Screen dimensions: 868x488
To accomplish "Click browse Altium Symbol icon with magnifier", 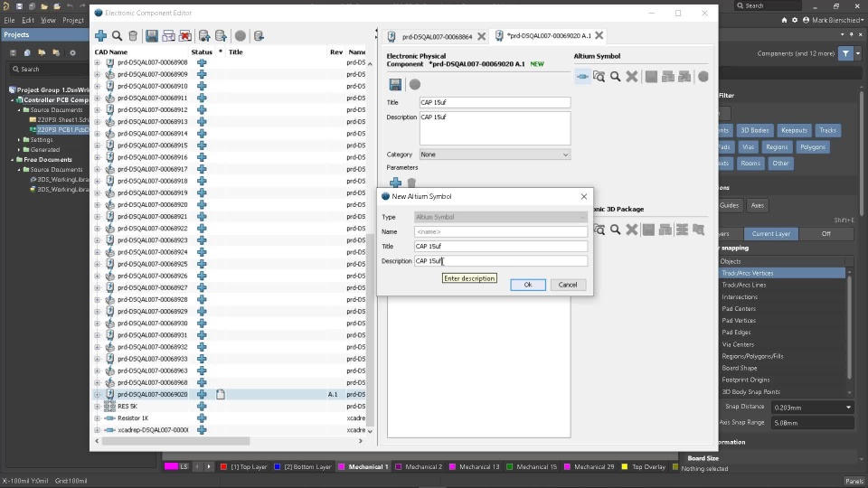I will point(599,76).
